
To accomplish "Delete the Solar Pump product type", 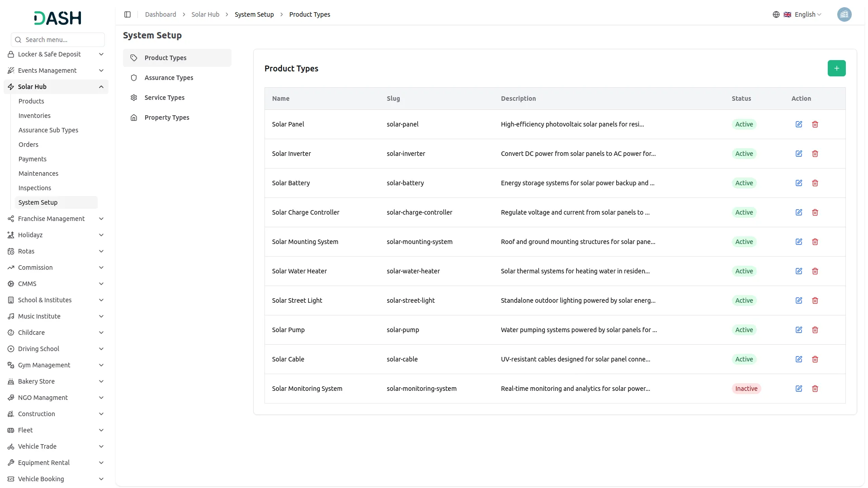I will (815, 330).
